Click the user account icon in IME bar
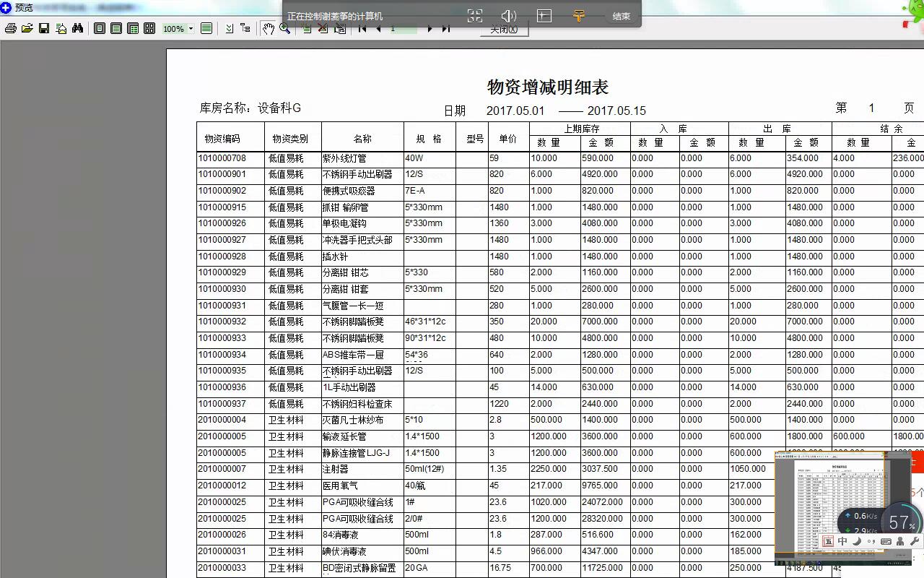The image size is (924, 578). click(x=900, y=541)
